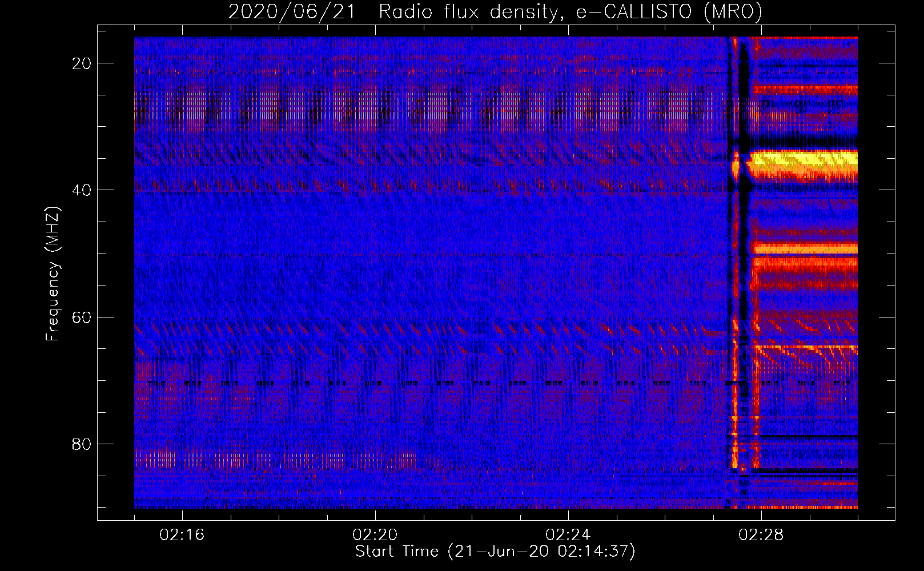Click the frequency label 80
924x571 pixels.
click(82, 444)
